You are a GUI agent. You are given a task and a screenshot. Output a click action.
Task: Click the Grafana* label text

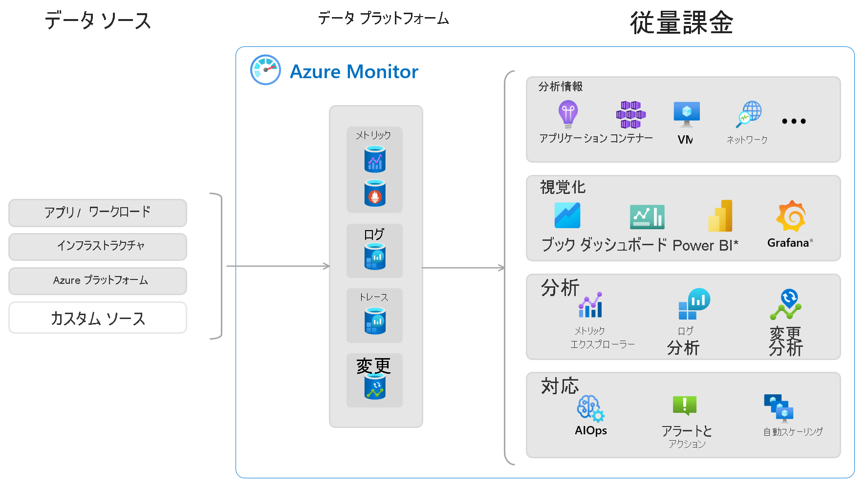pyautogui.click(x=790, y=243)
